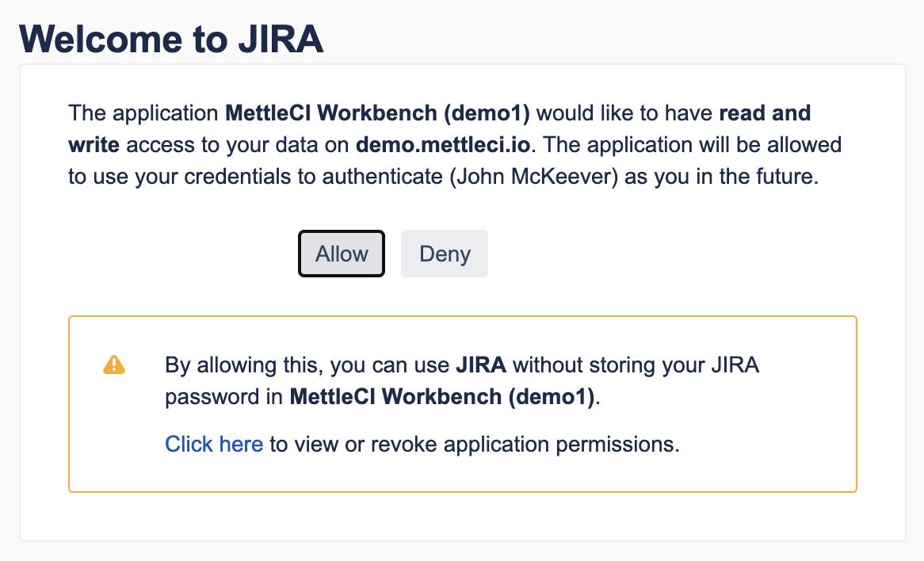Click 'MettleCI Workbench (demo1)' in warning box

coord(442,397)
